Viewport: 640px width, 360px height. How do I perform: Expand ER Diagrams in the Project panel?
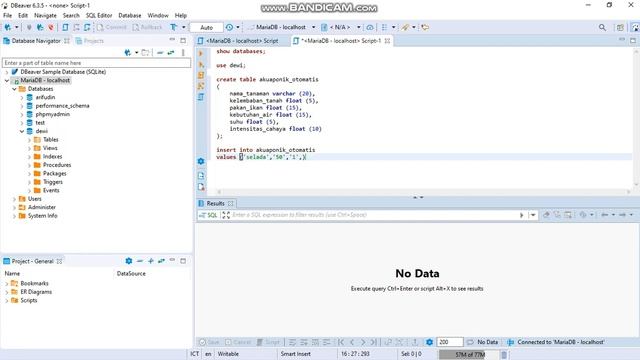pos(7,292)
